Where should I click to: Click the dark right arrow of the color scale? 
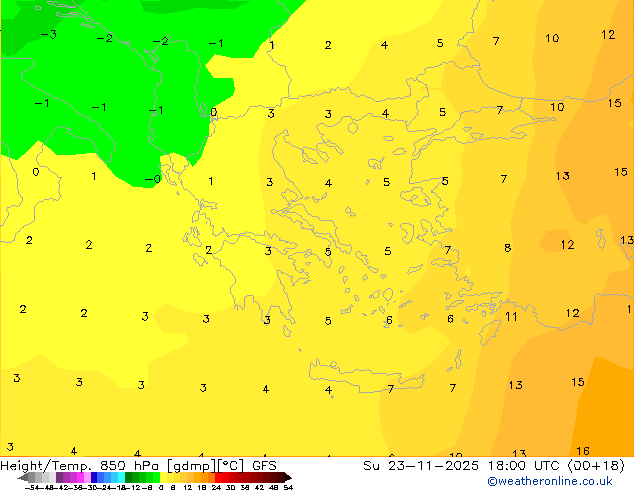(287, 478)
